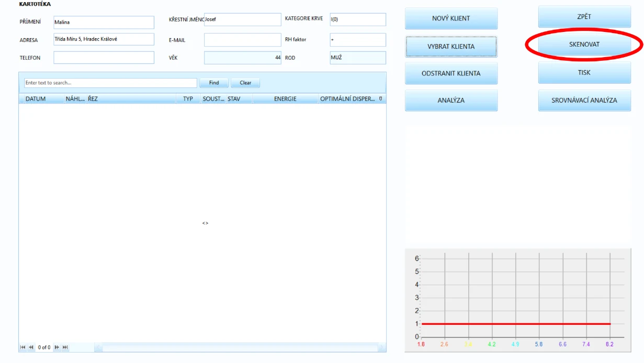This screenshot has width=644, height=363.
Task: Start ANALÝZA
Action: click(451, 101)
